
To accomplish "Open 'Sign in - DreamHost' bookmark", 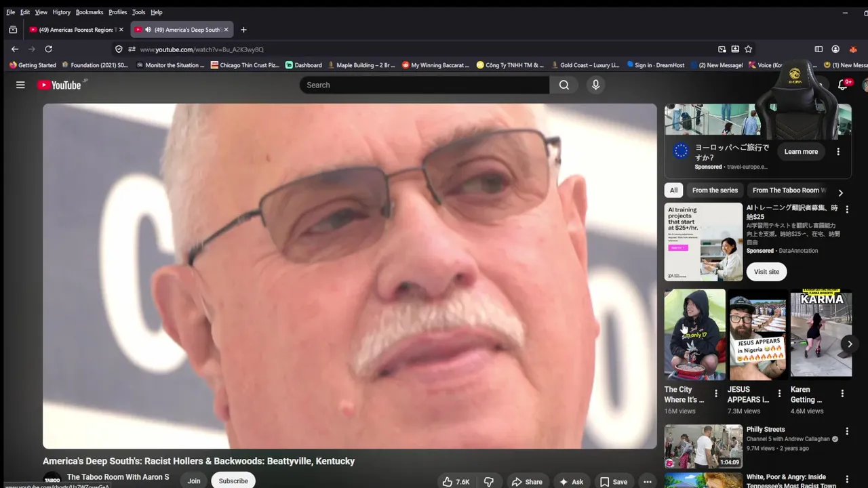I will (656, 65).
